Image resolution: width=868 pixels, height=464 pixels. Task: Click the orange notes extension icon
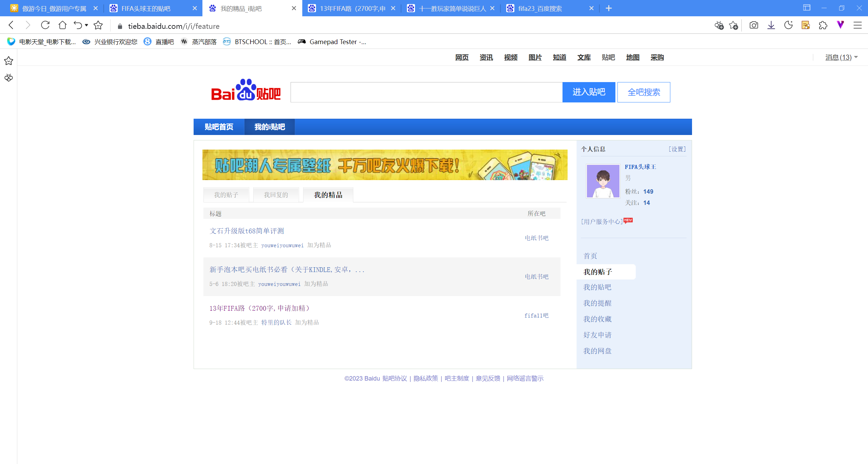click(806, 25)
